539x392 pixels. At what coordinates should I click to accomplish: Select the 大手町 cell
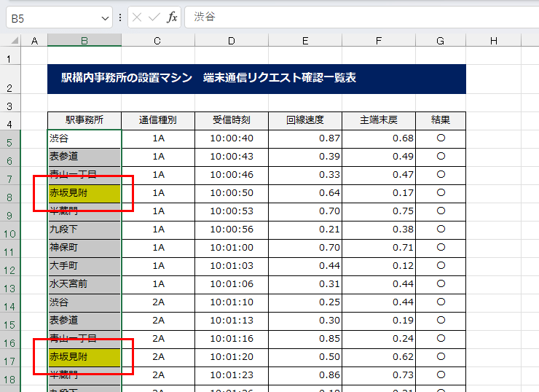pos(84,266)
